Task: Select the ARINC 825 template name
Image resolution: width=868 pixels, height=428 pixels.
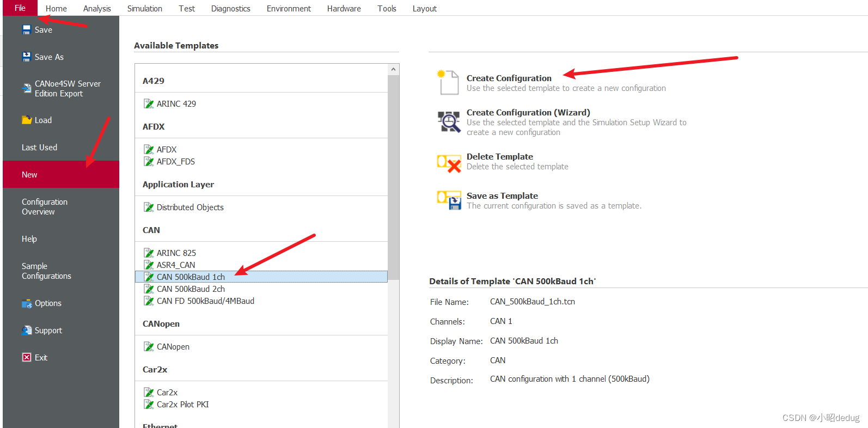Action: click(176, 253)
